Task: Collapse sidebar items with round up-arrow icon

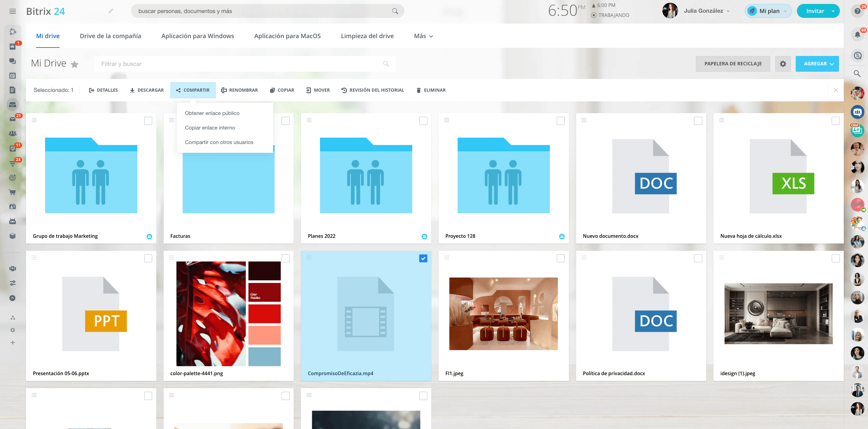Action: [x=12, y=298]
